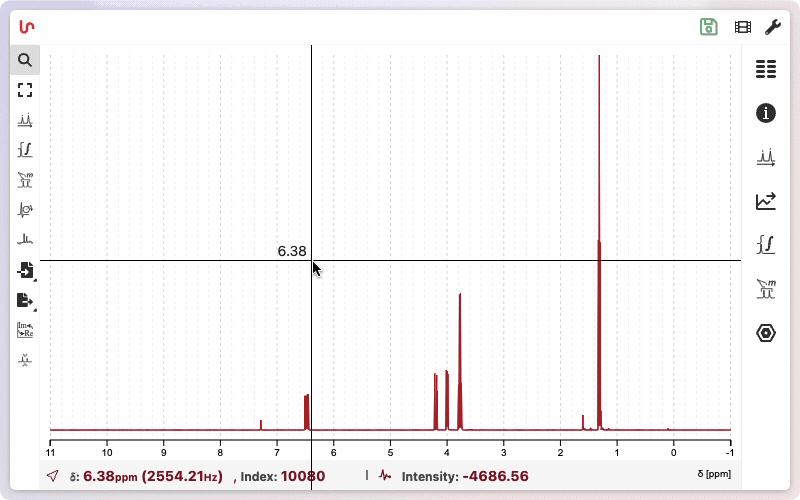Select the zoom magnifier tool

pos(25,60)
